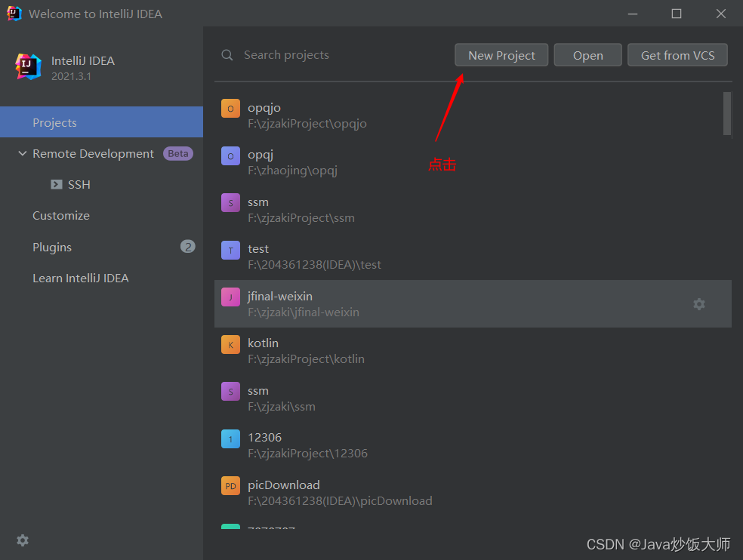Click ssm icon in zjzakiProject
Screen dimensions: 743x560
coord(230,203)
